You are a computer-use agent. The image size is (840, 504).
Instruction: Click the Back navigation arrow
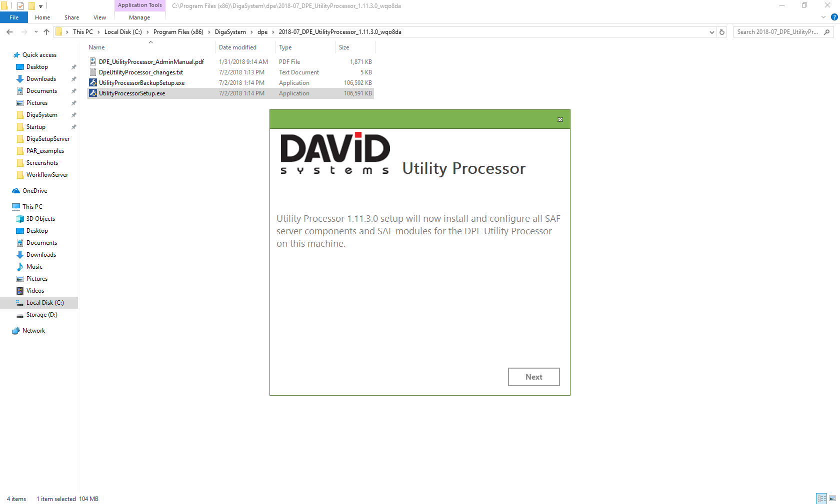(x=9, y=32)
